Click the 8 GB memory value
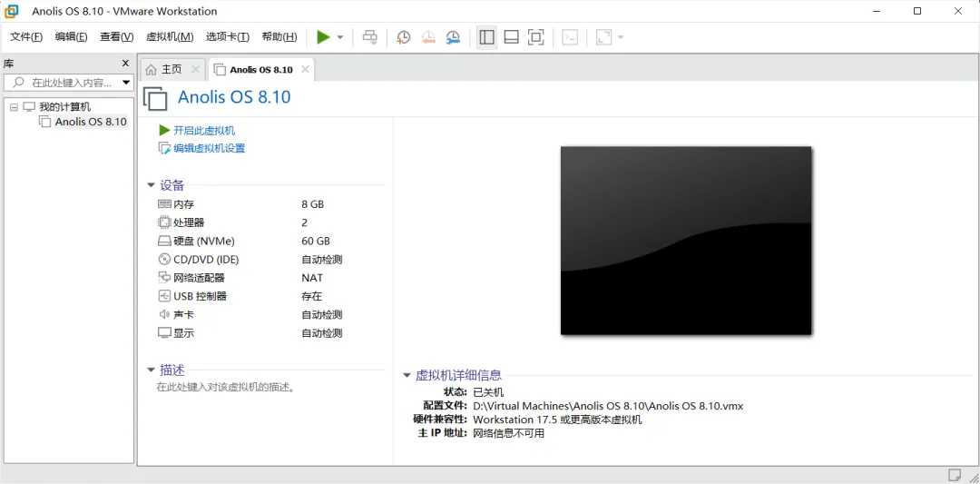Viewport: 980px width, 484px height. click(312, 203)
